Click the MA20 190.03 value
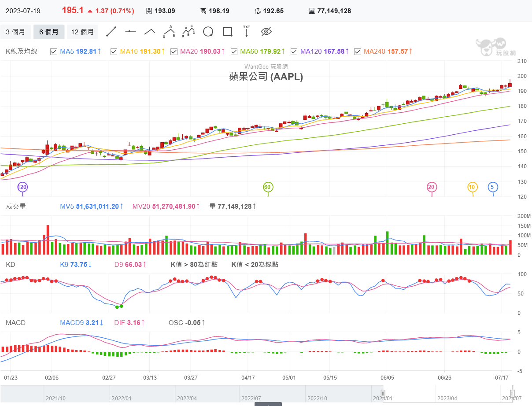 tap(203, 52)
